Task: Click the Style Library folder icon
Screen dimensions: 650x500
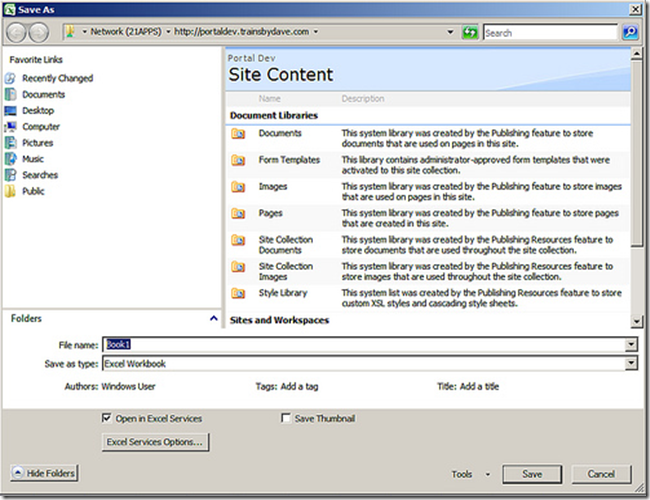Action: [x=238, y=293]
